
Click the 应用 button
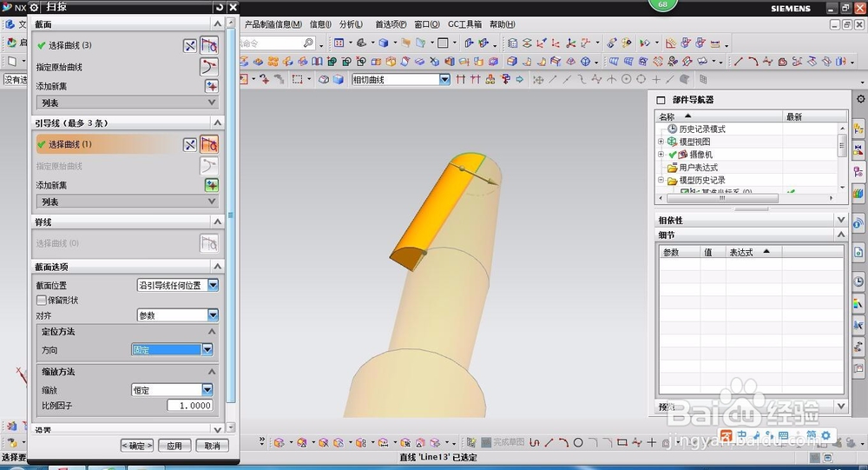click(x=174, y=446)
